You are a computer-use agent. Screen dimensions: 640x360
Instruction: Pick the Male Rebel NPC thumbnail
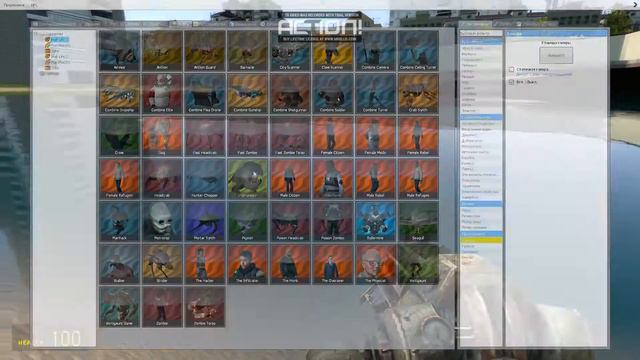(x=376, y=179)
